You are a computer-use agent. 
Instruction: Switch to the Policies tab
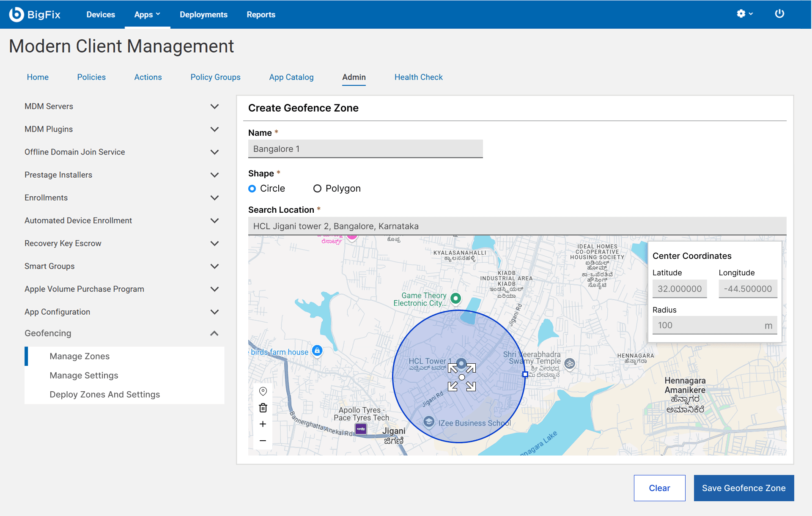[91, 77]
